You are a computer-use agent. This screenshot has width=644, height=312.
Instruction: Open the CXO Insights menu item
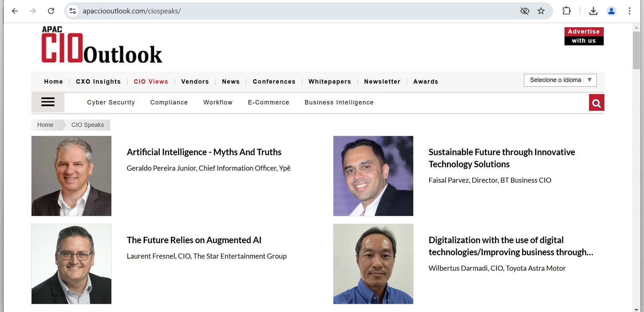click(x=98, y=82)
